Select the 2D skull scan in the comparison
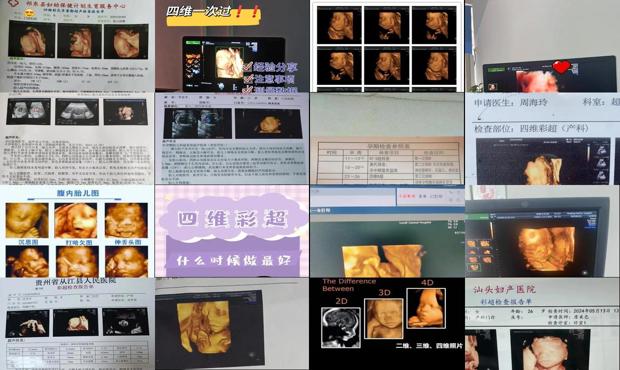The width and height of the screenshot is (620, 370). (341, 328)
